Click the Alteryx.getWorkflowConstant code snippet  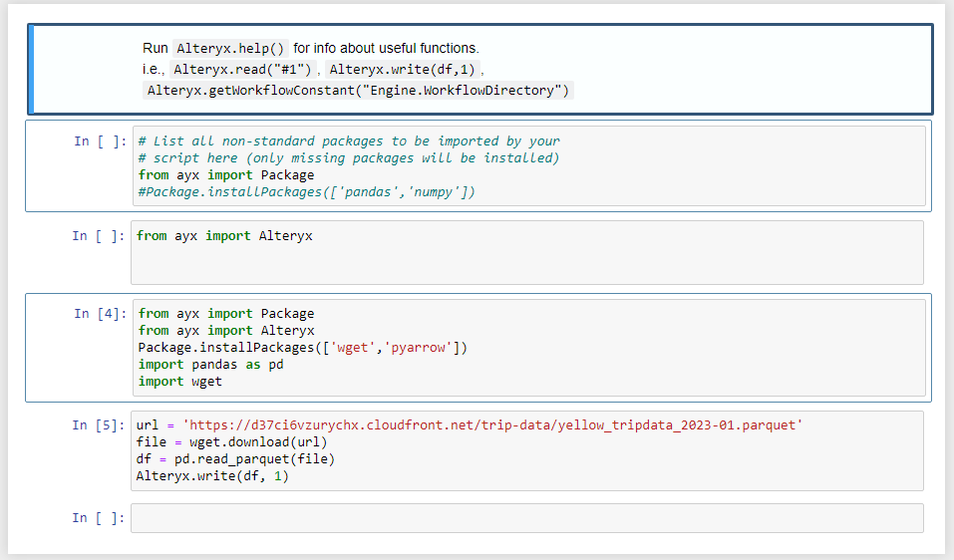358,91
